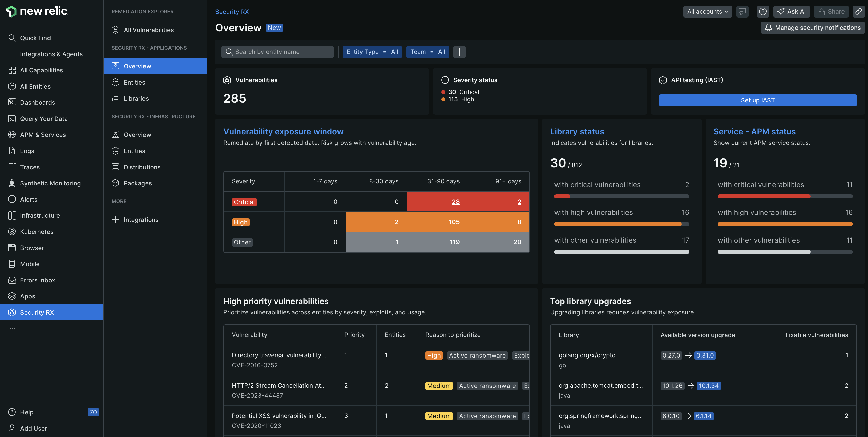868x437 pixels.
Task: Open Libraries under Security RX Applications
Action: pyautogui.click(x=136, y=98)
